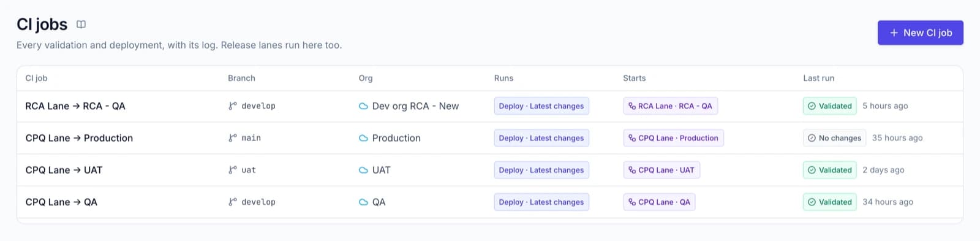Click the lane icon in CPQ Lane · Production badge
This screenshot has height=241, width=980.
pos(632,138)
